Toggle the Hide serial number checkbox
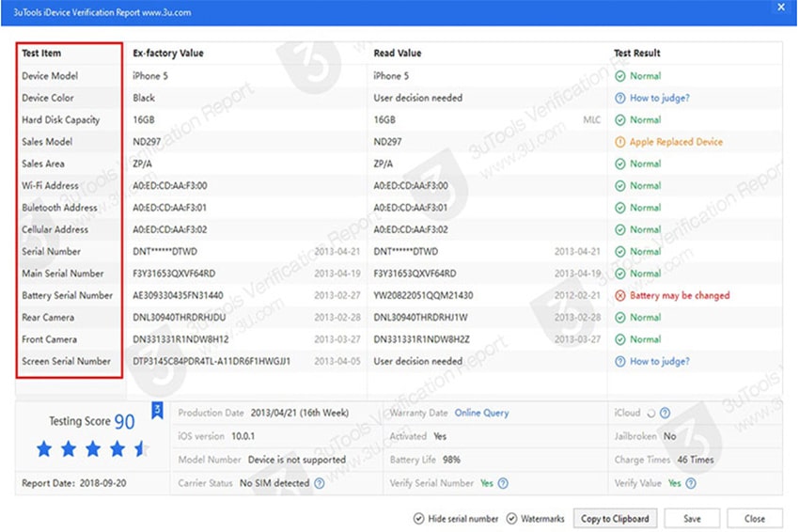The width and height of the screenshot is (799, 532). (x=418, y=519)
